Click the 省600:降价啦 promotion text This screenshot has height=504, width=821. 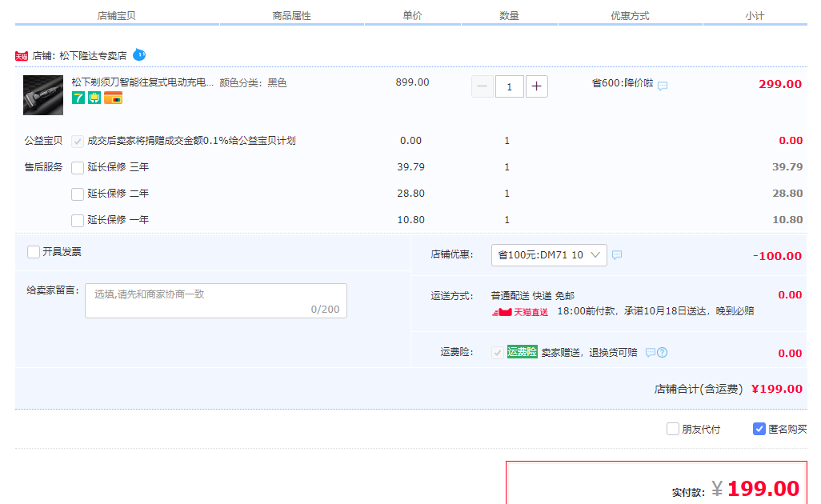(x=623, y=83)
